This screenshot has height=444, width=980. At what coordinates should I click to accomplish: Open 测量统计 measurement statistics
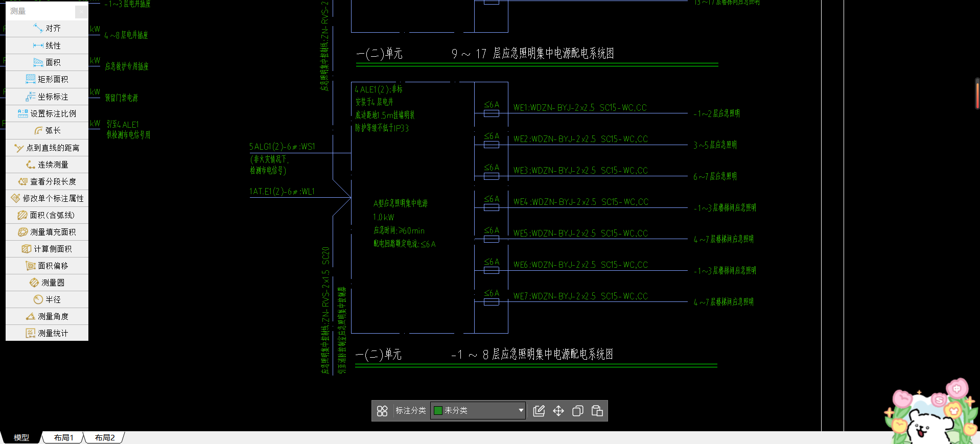pos(47,333)
